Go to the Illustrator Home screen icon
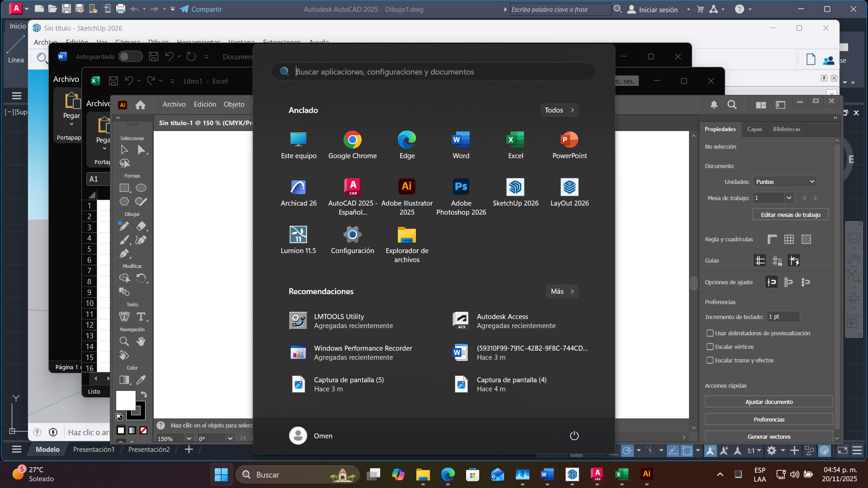The width and height of the screenshot is (868, 488). 140,105
